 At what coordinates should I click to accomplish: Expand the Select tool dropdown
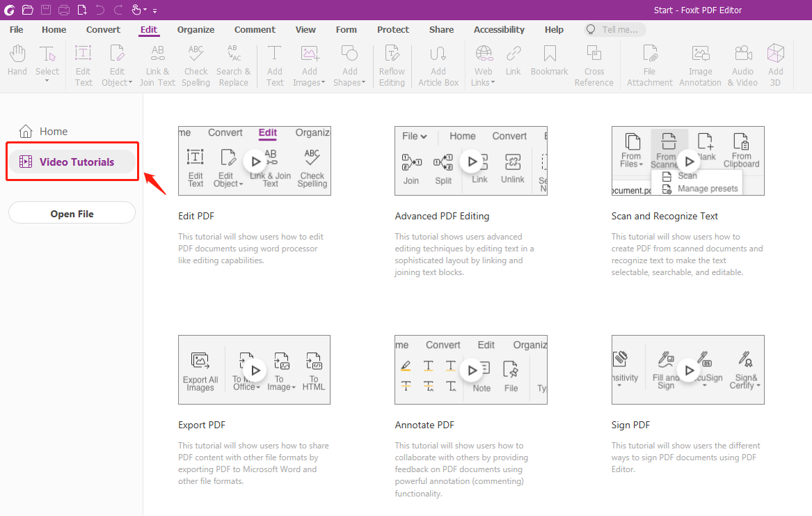[47, 81]
